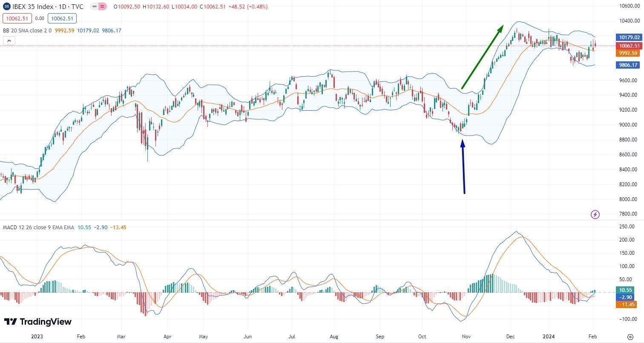Select the MACD 12 26 indicator legend

tap(38, 228)
